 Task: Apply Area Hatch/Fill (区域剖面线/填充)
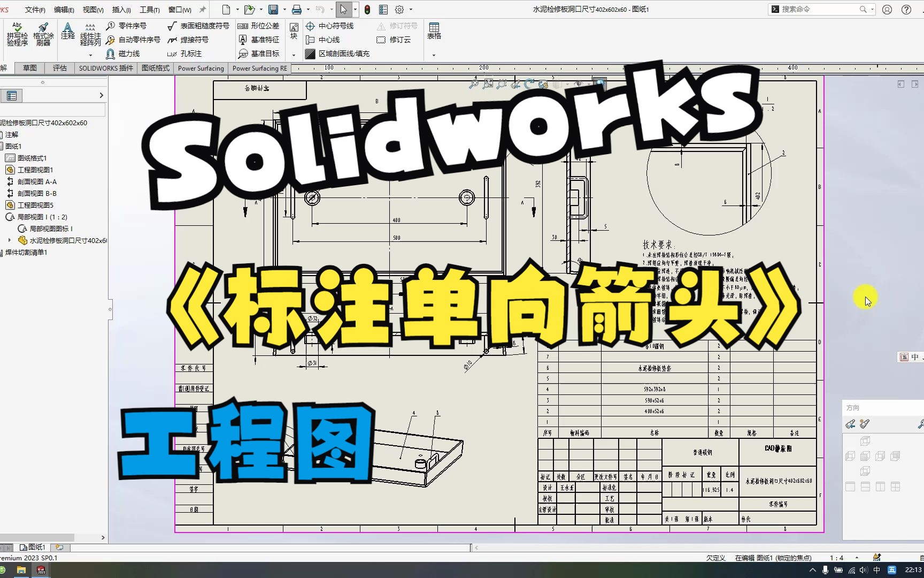[337, 54]
